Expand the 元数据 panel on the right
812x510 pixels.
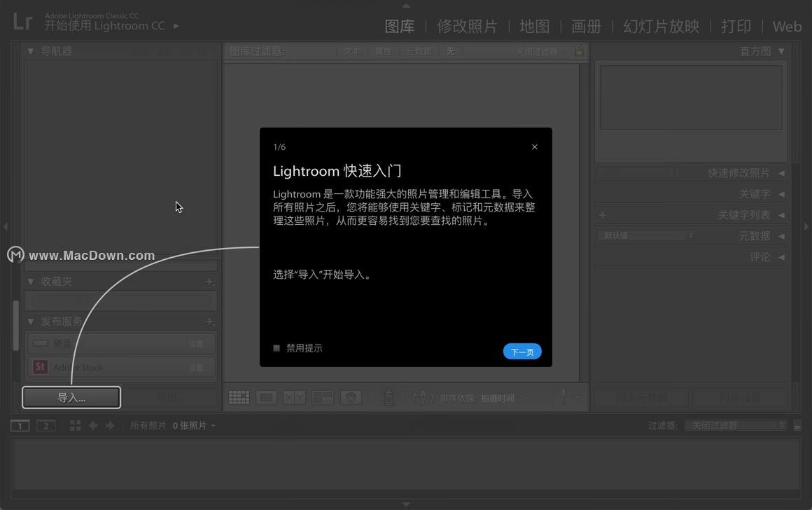pyautogui.click(x=760, y=235)
